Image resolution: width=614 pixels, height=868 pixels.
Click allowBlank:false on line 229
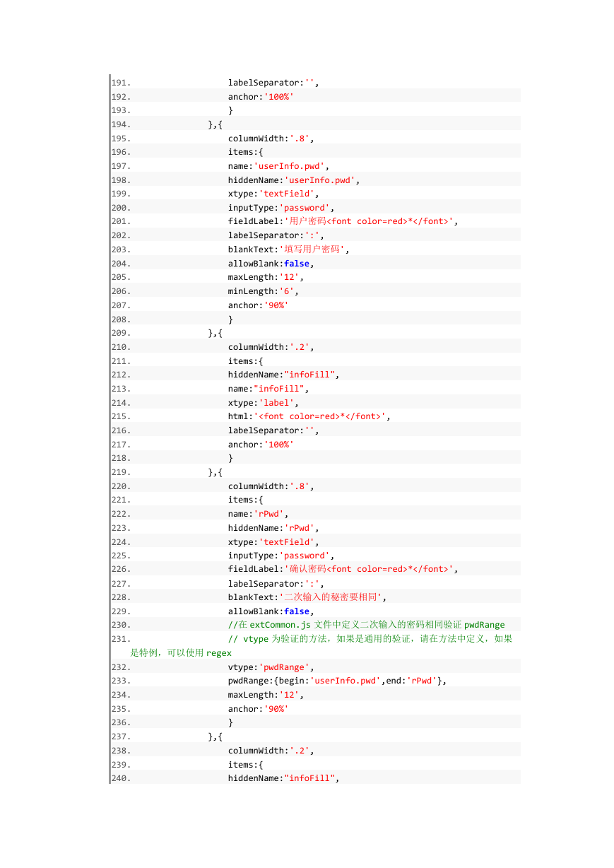271,611
